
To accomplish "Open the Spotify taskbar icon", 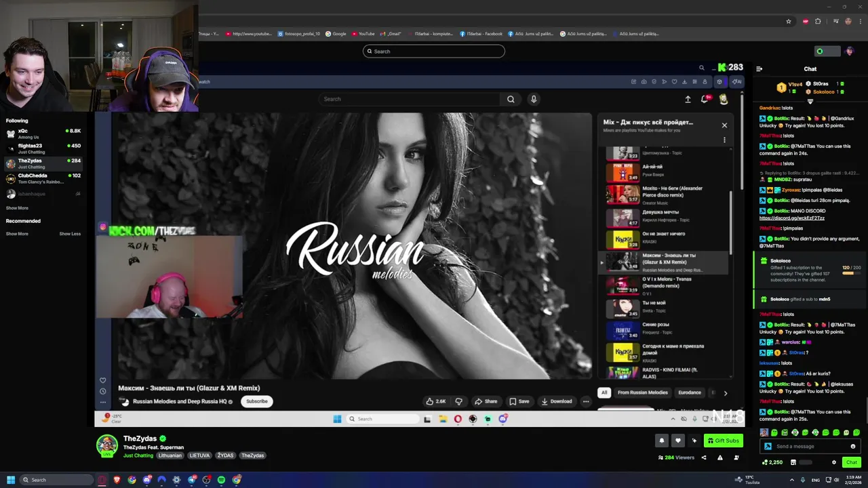I will [221, 480].
